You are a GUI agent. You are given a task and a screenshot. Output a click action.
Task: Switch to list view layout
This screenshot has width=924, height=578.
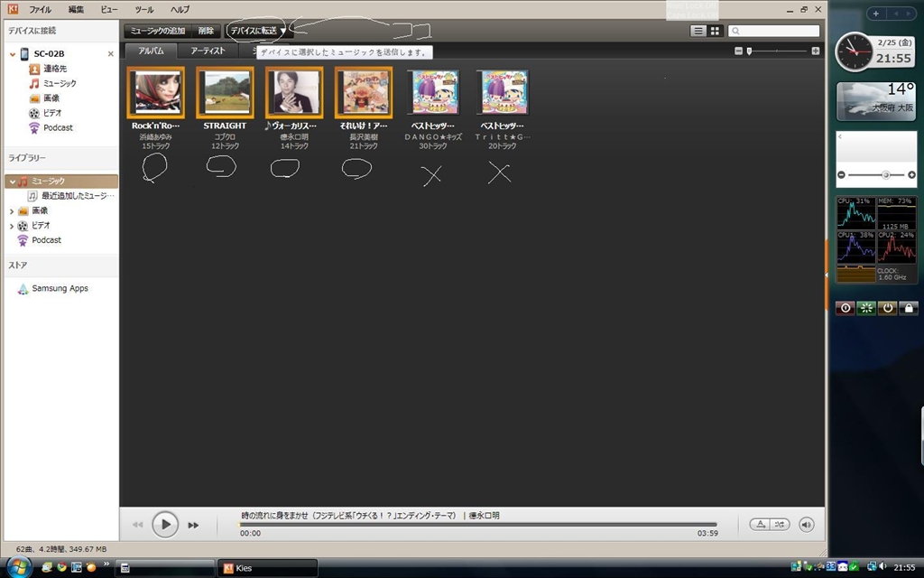pos(698,31)
